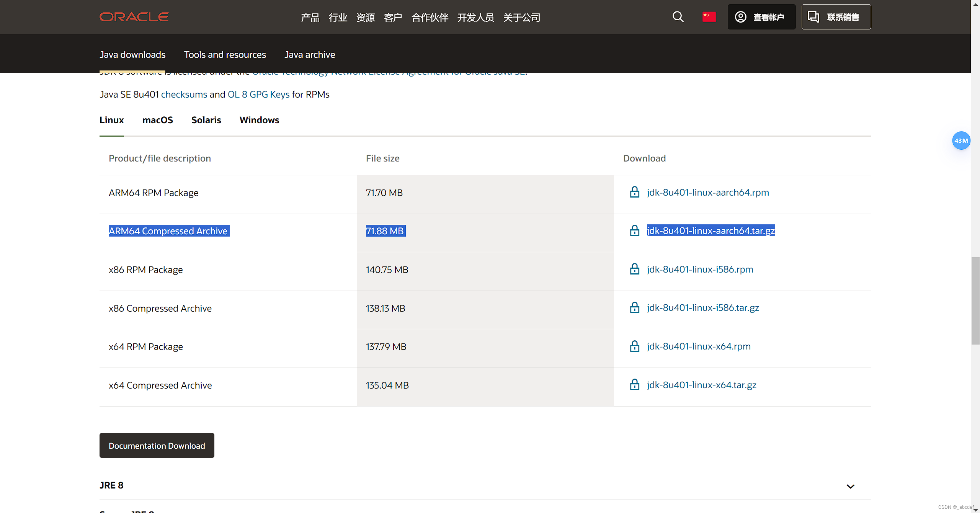Click the page vertical scrollbar thumb
Screen dimensions: 980x513
pos(975,301)
